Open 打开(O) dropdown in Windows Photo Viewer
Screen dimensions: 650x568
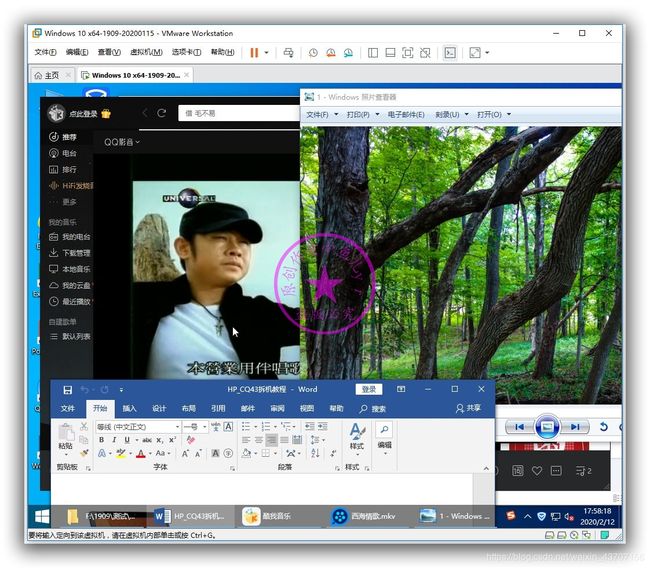[494, 114]
